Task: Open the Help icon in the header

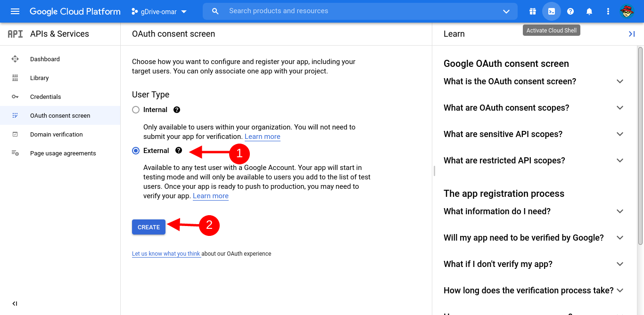Action: [x=570, y=11]
